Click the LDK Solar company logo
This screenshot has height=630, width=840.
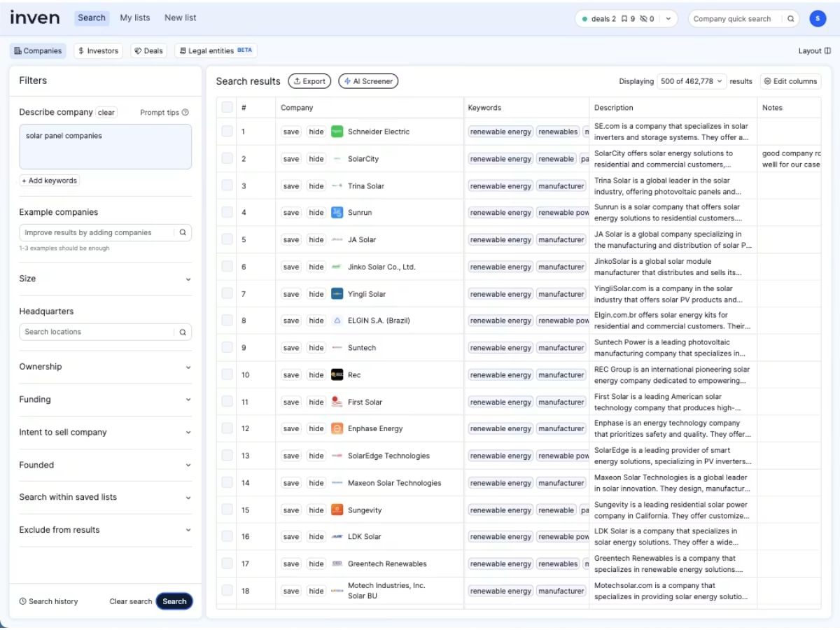tap(337, 537)
